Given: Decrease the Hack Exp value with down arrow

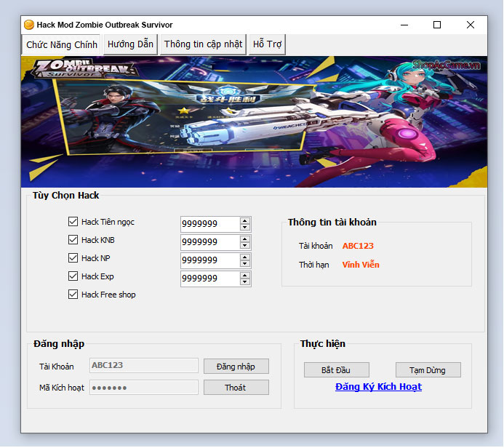Looking at the screenshot, I should pyautogui.click(x=245, y=282).
